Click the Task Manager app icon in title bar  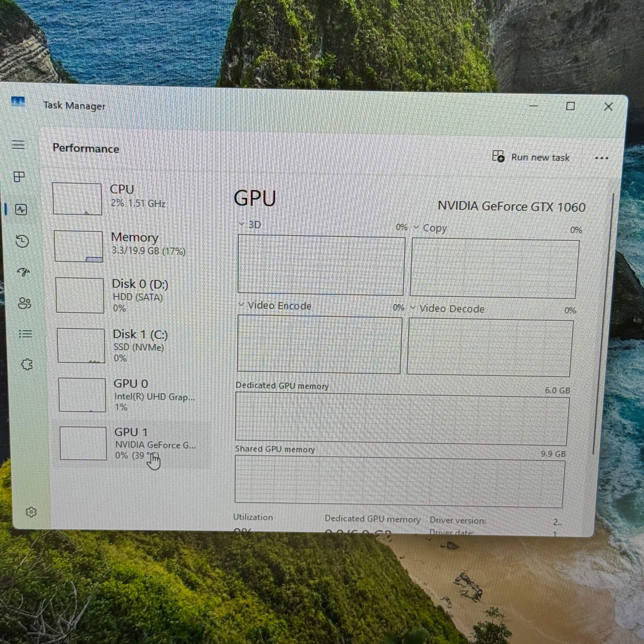point(18,101)
